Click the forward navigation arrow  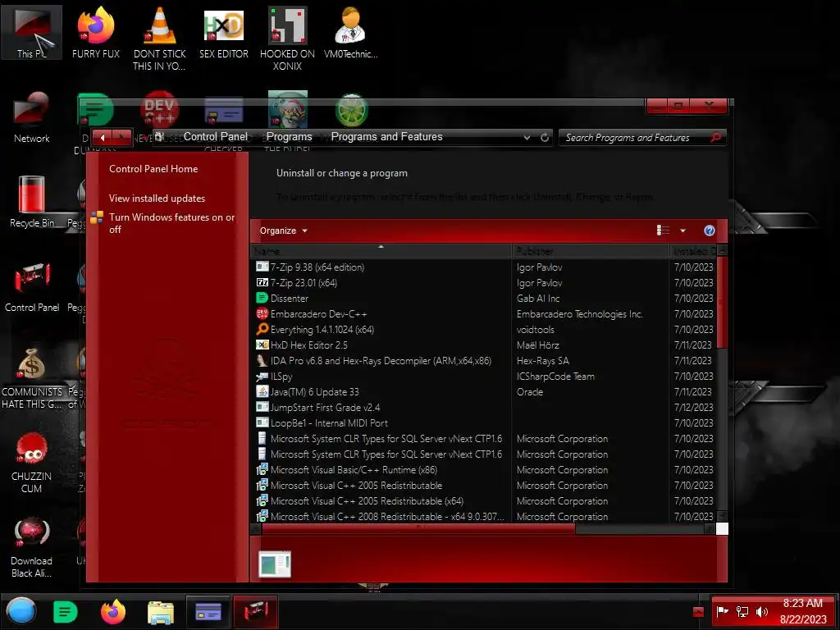coord(123,138)
